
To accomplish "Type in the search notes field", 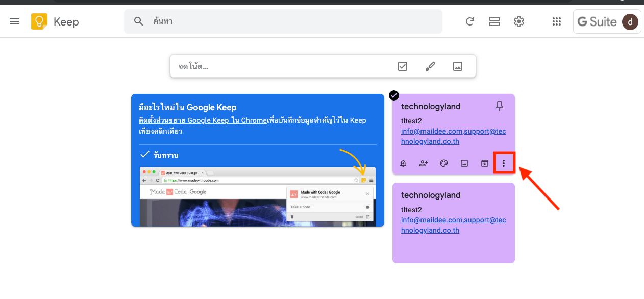I will click(291, 21).
